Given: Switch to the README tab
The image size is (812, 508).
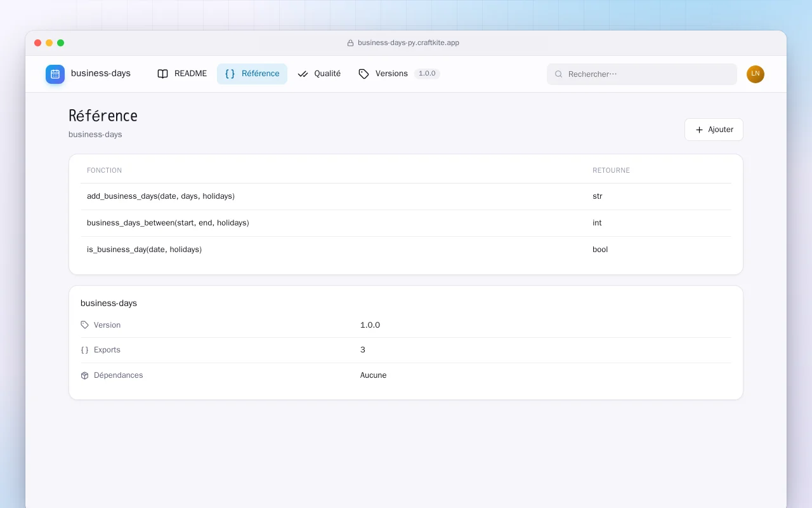Looking at the screenshot, I should (182, 74).
